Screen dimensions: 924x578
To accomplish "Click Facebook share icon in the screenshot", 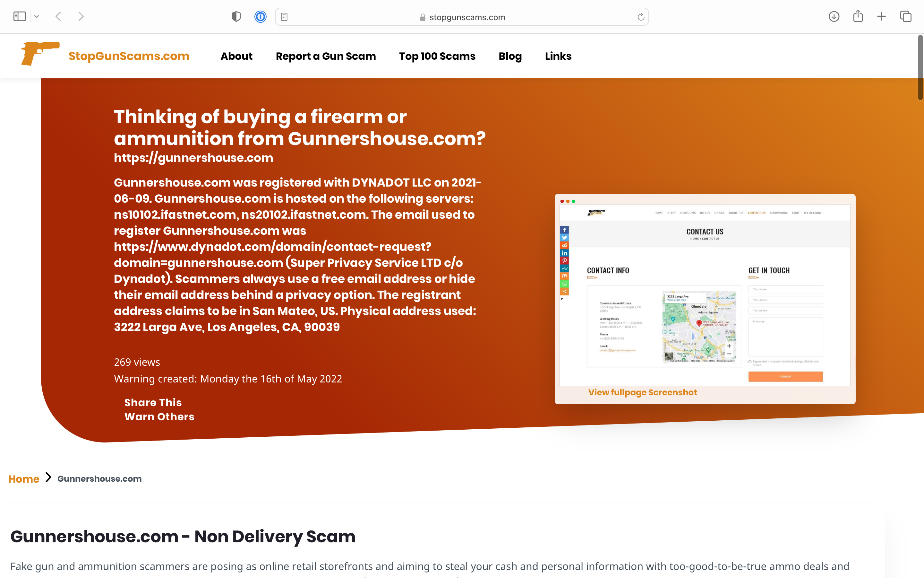I will pos(564,230).
